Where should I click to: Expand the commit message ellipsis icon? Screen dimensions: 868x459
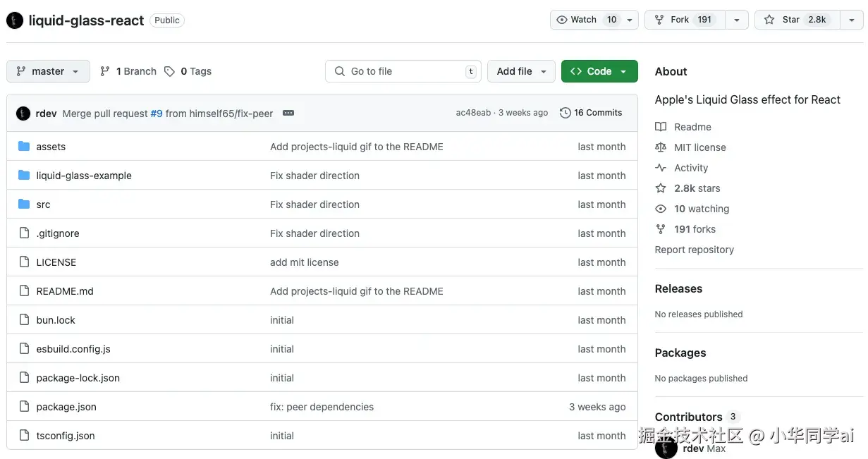pyautogui.click(x=288, y=113)
